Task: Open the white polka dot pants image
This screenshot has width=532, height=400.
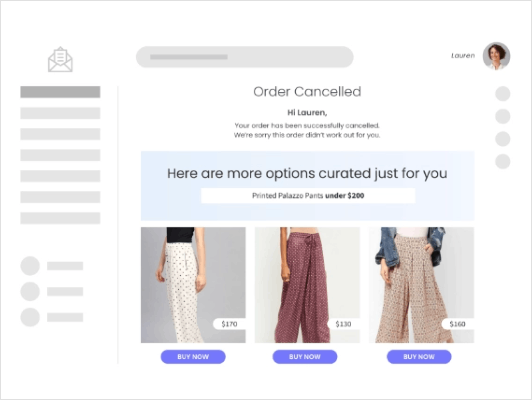Action: (x=193, y=285)
